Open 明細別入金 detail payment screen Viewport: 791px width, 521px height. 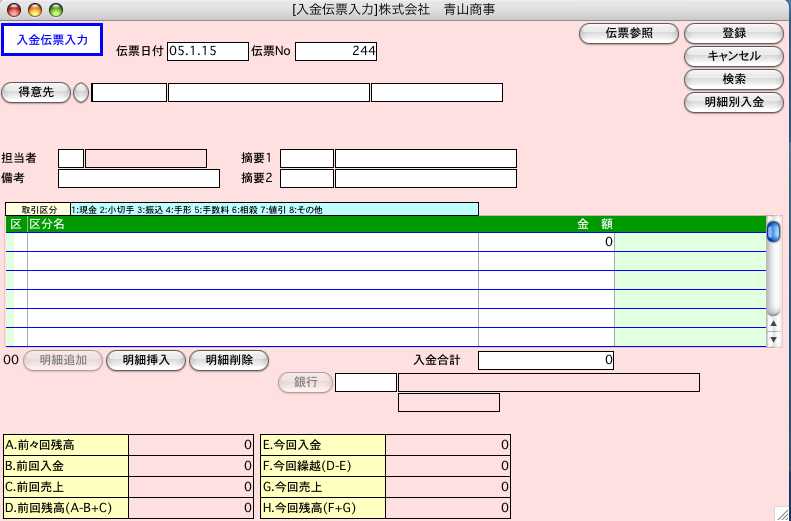click(x=733, y=102)
